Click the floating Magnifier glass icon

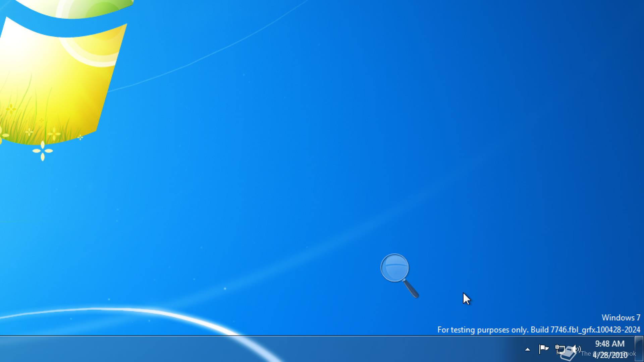pos(399,276)
